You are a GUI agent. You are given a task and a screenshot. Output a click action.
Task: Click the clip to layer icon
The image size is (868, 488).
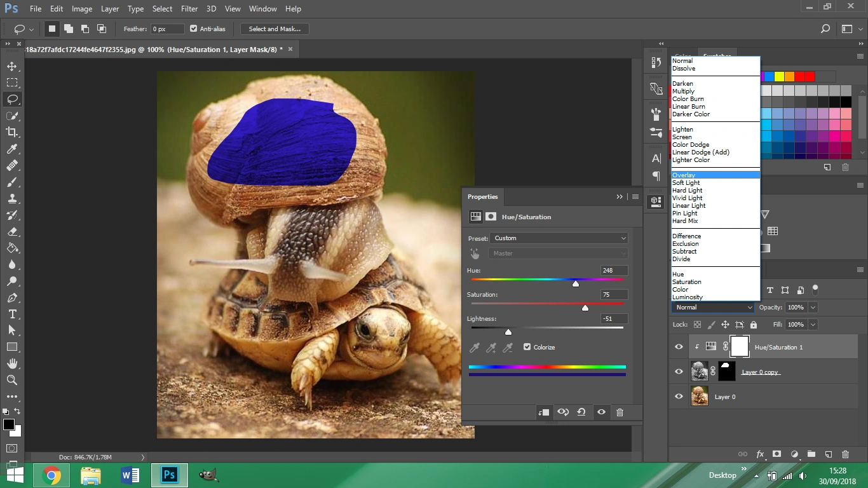pos(544,412)
